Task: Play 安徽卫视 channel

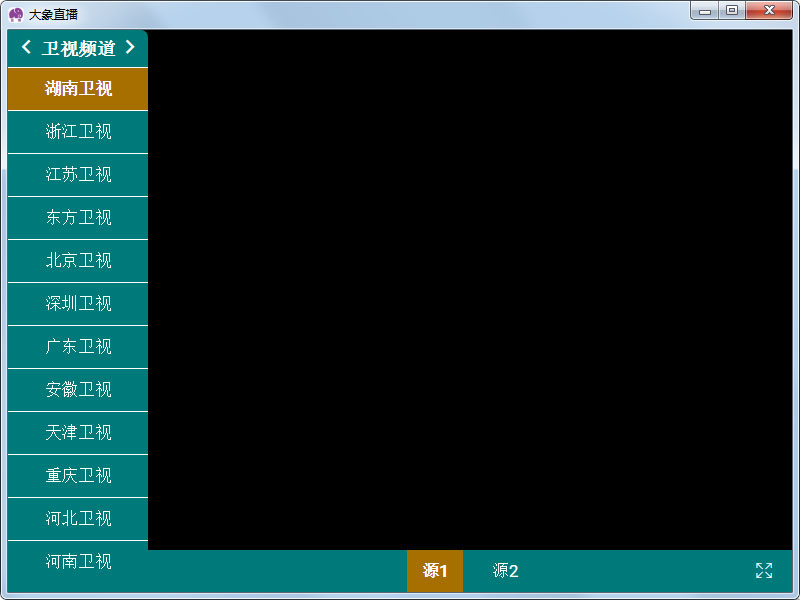Action: tap(78, 390)
